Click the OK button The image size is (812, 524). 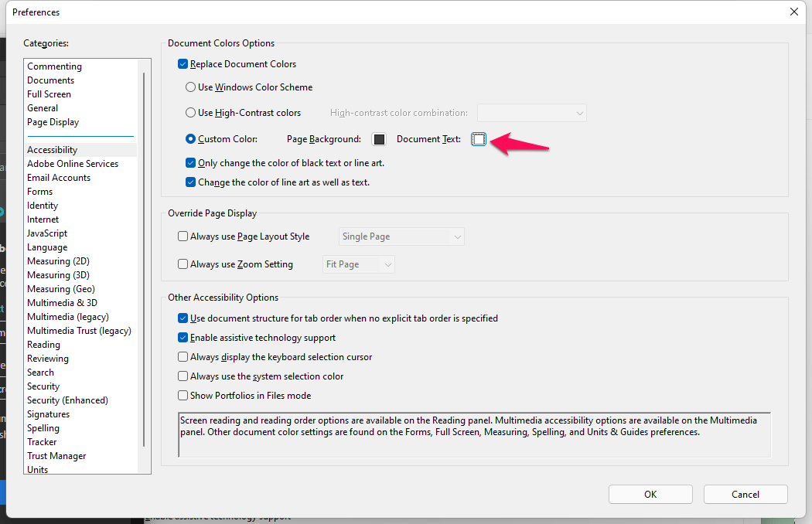(x=650, y=495)
